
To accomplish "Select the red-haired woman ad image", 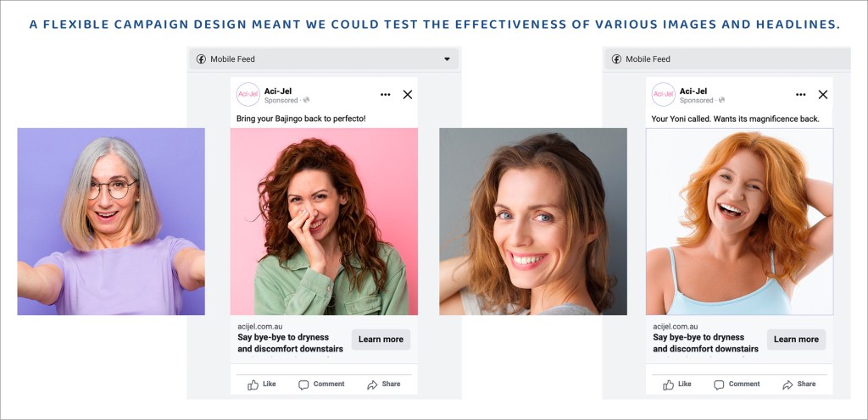I will [x=739, y=222].
